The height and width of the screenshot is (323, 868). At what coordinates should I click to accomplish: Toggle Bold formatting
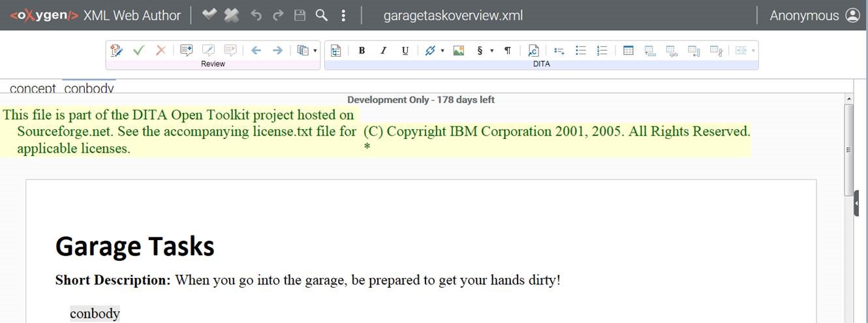coord(362,50)
